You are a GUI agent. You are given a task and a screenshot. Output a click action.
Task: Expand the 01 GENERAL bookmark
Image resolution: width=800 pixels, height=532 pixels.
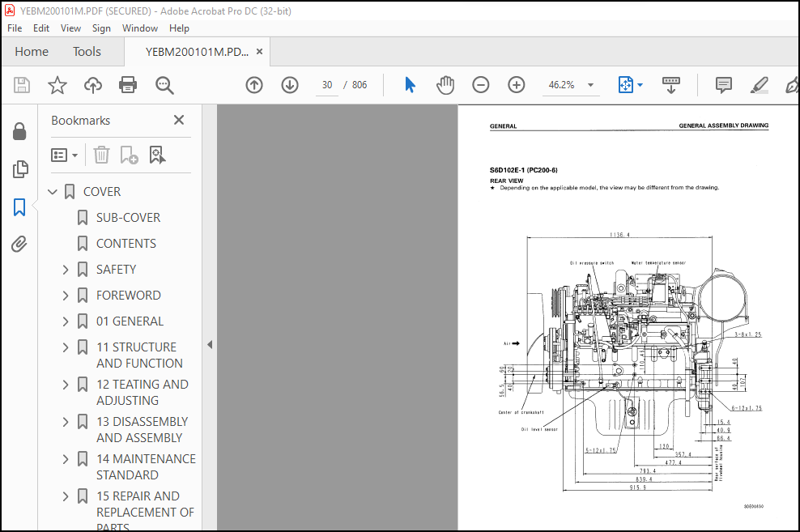[x=66, y=321]
